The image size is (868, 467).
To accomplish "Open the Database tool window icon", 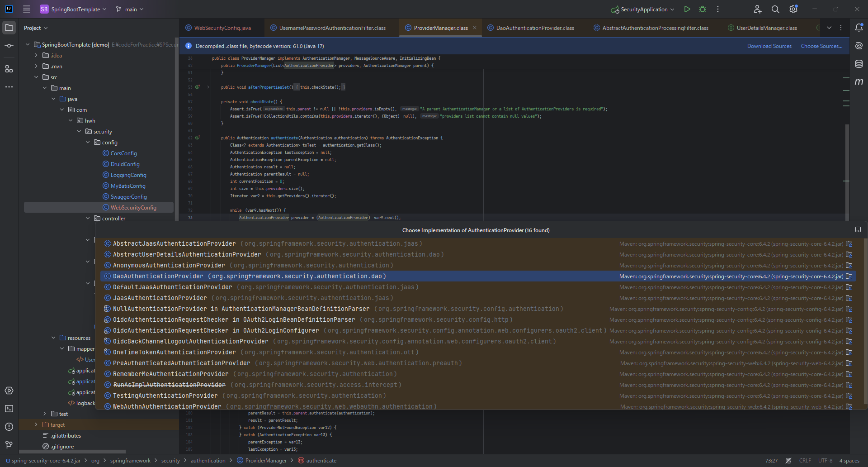I will coord(859,64).
